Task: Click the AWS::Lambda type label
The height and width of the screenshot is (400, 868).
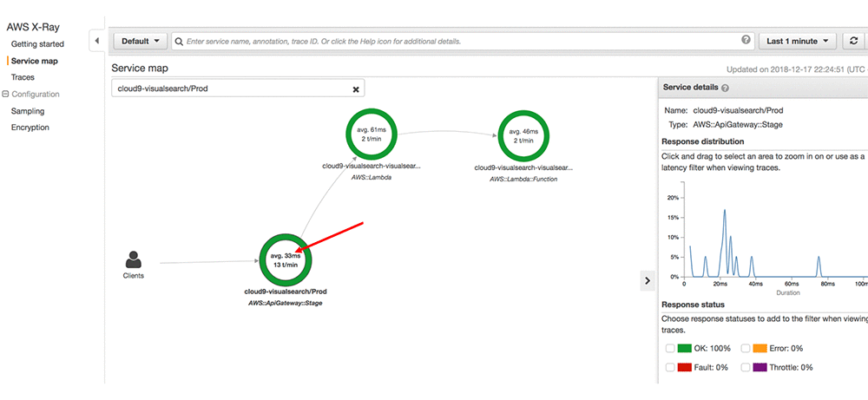Action: point(372,178)
